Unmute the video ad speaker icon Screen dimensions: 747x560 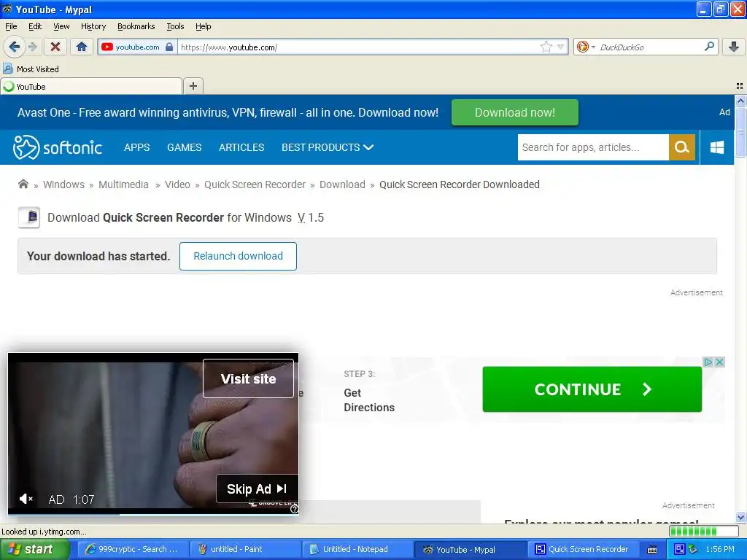[x=26, y=499]
